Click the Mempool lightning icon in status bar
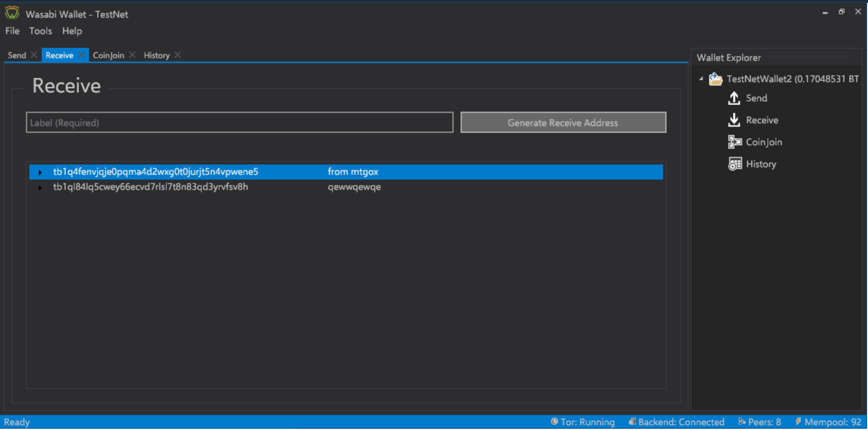The width and height of the screenshot is (868, 431). (798, 421)
